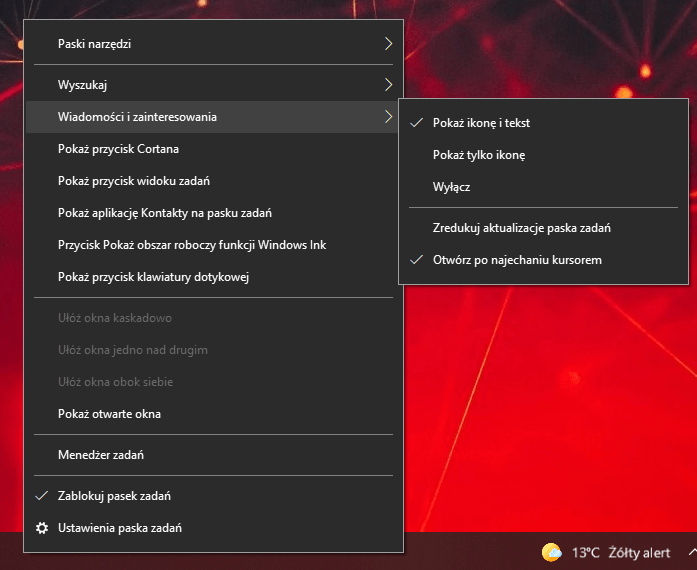
Task: Click Pokaż aplikację Kontakty na pasku zadań
Action: pos(213,213)
